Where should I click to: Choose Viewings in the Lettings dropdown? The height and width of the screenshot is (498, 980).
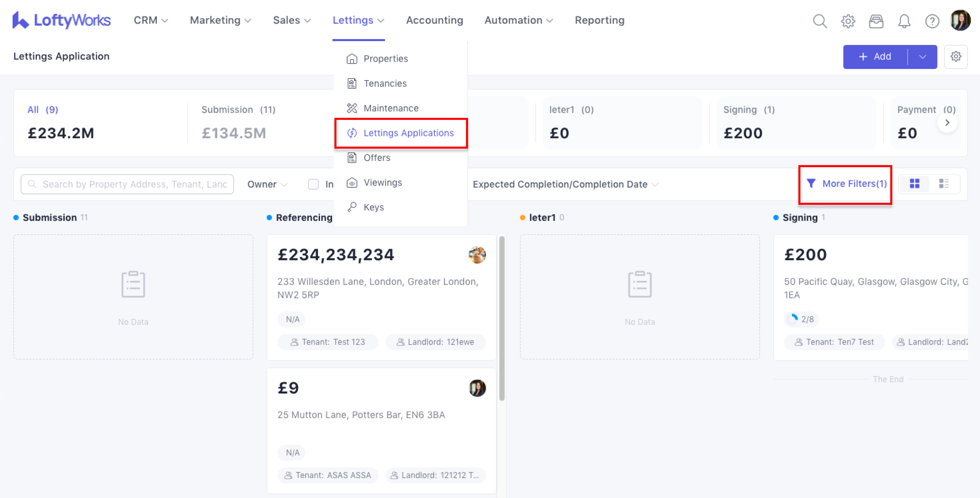(x=382, y=183)
